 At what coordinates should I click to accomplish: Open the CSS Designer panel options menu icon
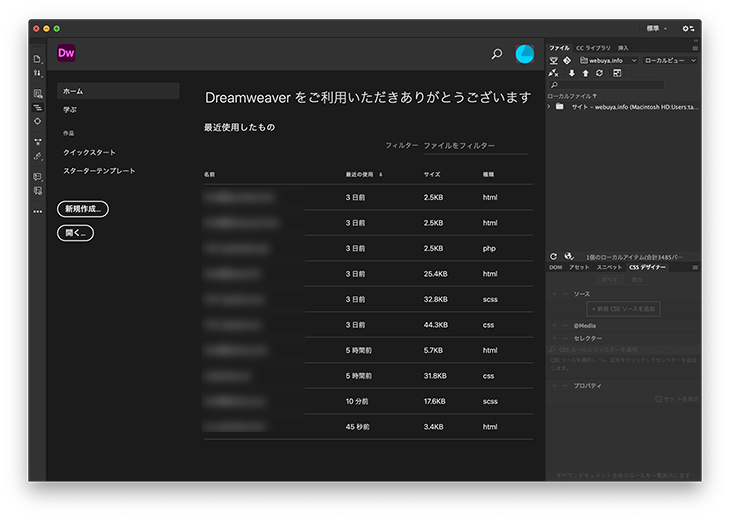pyautogui.click(x=695, y=268)
